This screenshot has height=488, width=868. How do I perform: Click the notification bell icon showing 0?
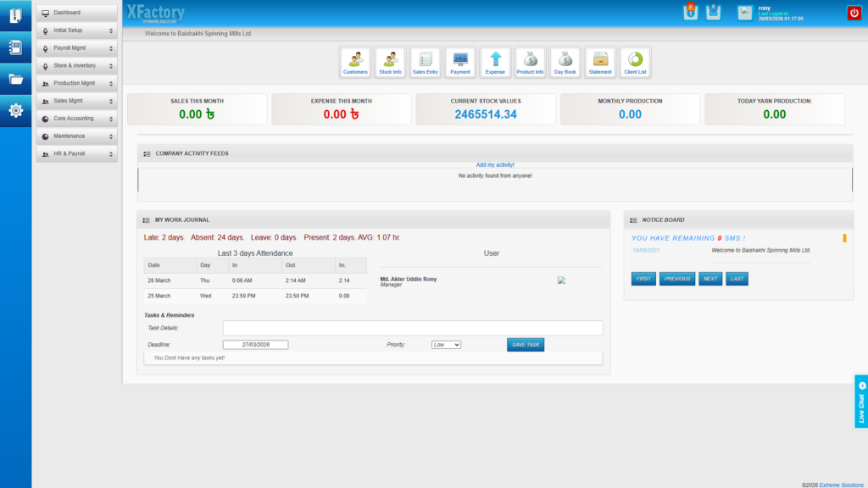691,12
